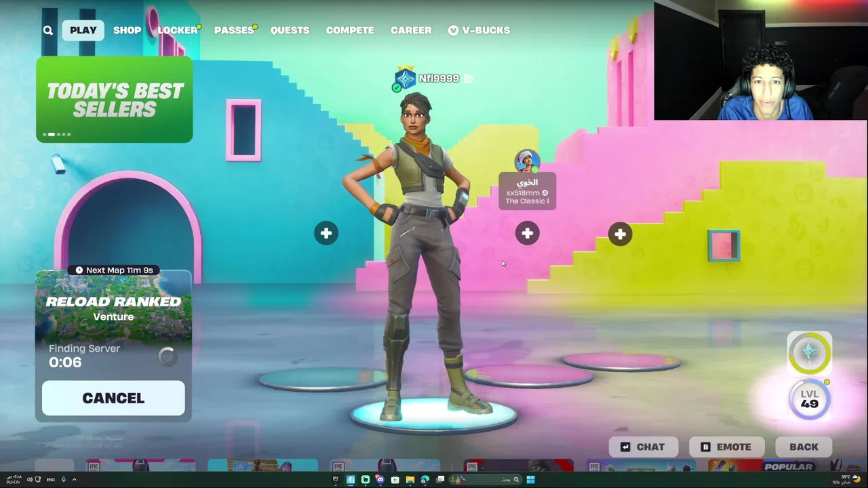Open the avatar above the party member card

coord(527,162)
